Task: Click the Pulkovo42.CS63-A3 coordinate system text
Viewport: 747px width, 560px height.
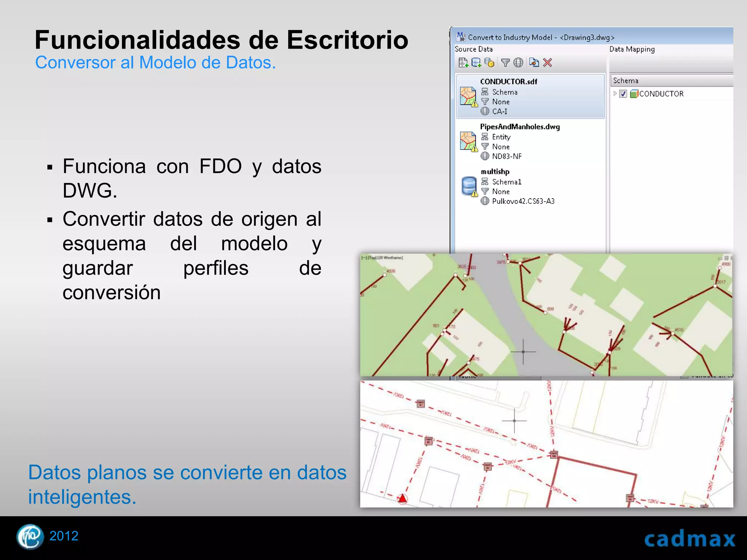Action: (x=523, y=201)
